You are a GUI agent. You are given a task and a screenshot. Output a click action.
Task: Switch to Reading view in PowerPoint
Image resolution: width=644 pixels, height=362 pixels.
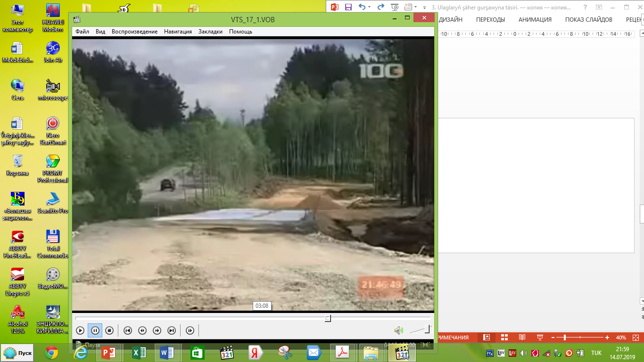coord(522,337)
